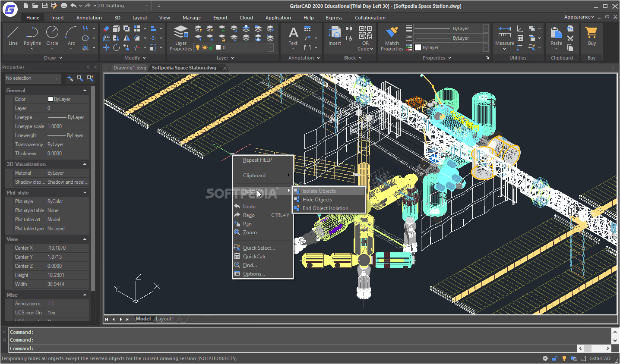Select Options... in context menu
Viewport: 620px width, 364px height.
263,274
